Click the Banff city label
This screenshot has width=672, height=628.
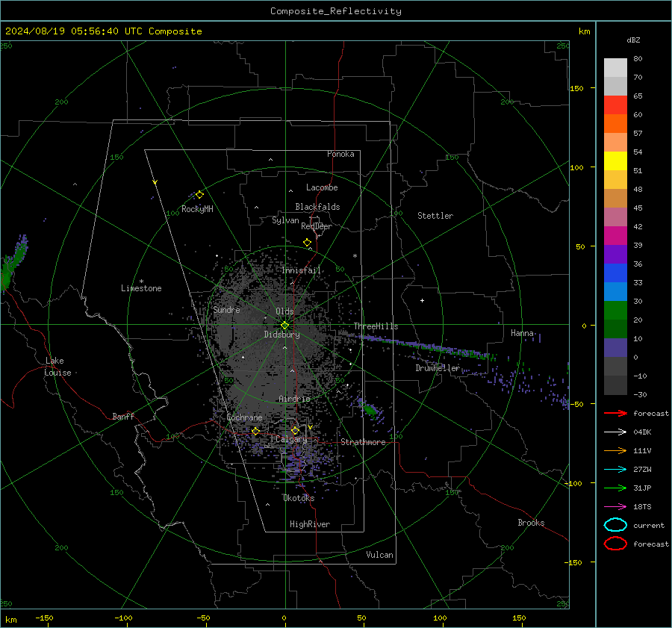tap(123, 416)
